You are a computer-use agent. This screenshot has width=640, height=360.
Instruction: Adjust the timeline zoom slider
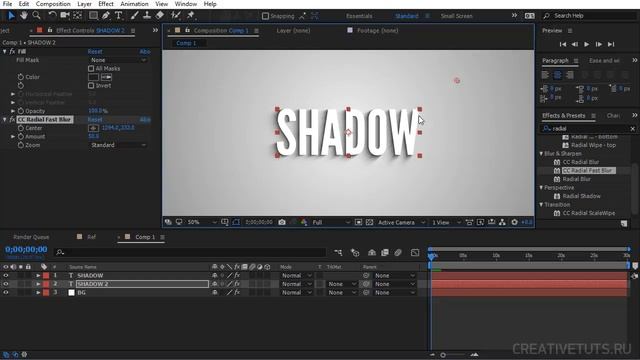pyautogui.click(x=443, y=355)
